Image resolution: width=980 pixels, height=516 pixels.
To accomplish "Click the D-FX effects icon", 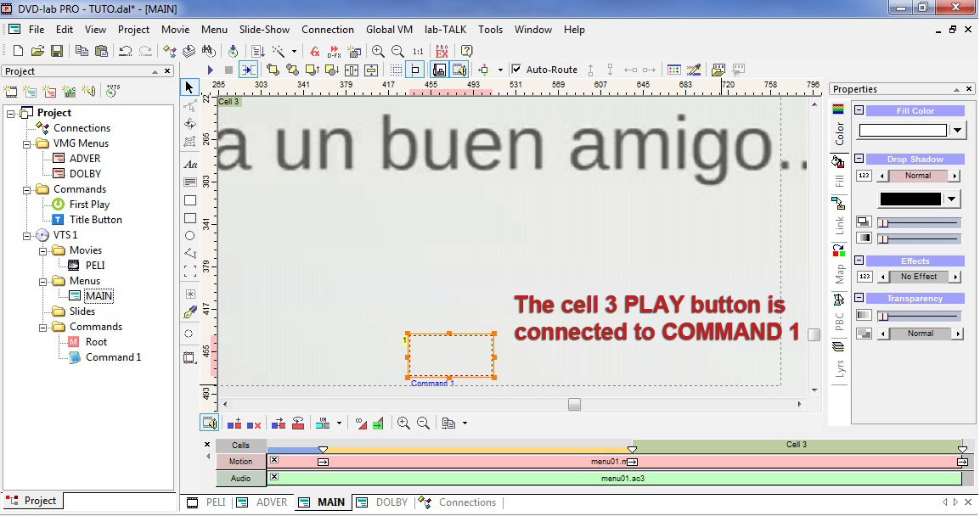I will tap(335, 51).
